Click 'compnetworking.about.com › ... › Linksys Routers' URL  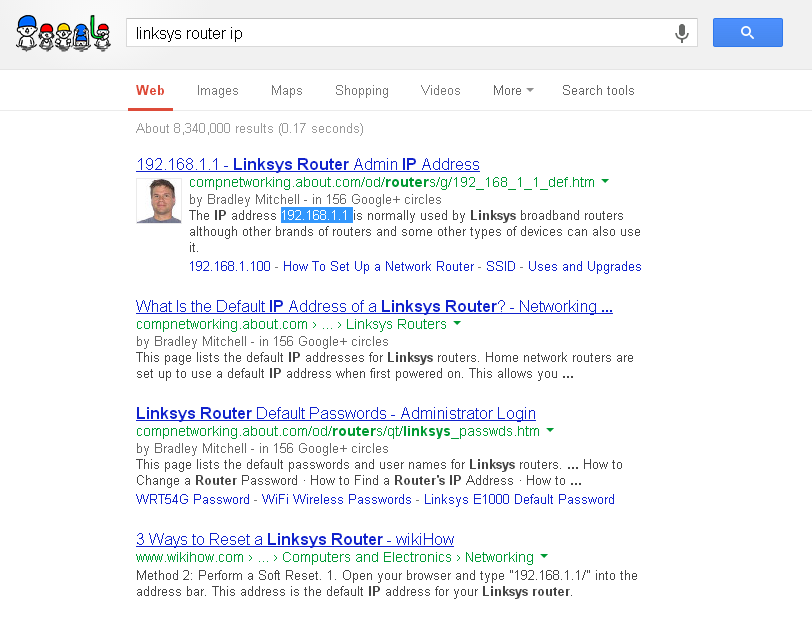coord(291,324)
